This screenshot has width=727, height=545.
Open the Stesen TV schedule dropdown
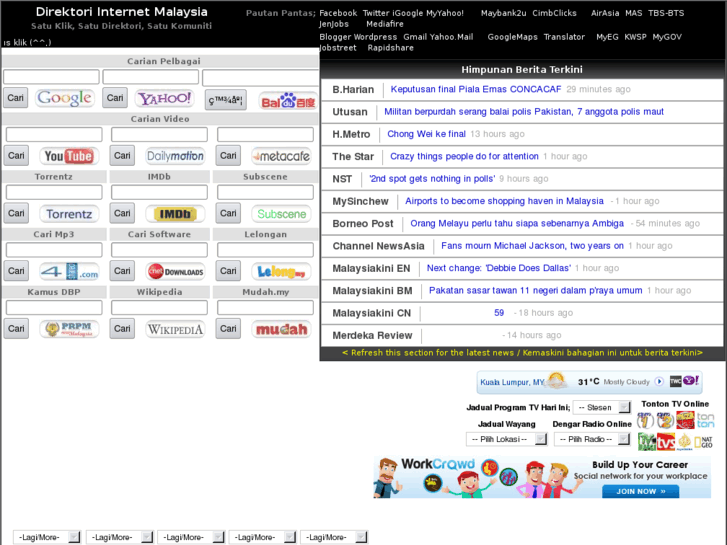[x=602, y=407]
